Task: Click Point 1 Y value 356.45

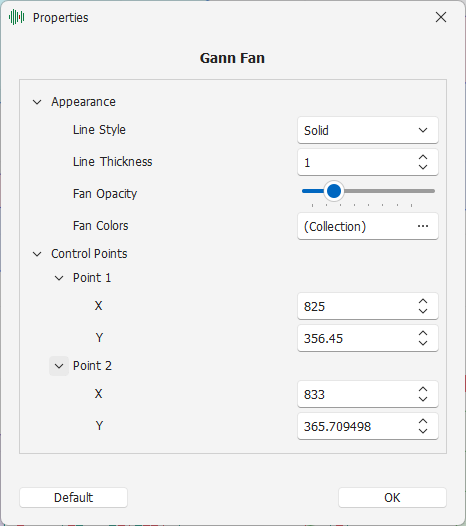Action: (x=323, y=338)
